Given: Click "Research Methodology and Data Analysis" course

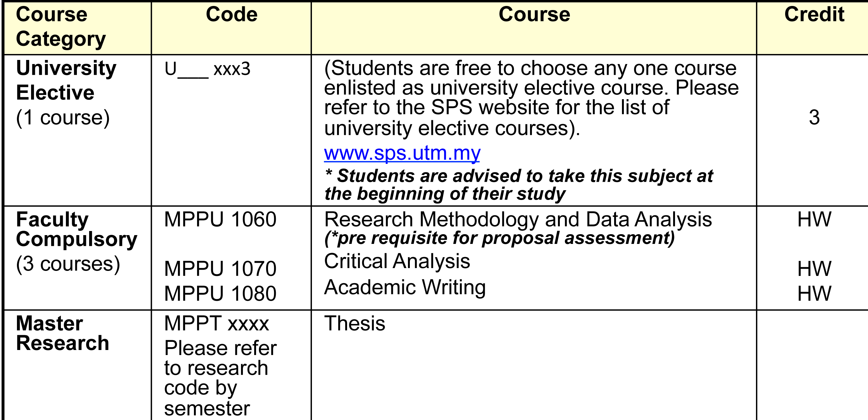Looking at the screenshot, I should [x=518, y=219].
